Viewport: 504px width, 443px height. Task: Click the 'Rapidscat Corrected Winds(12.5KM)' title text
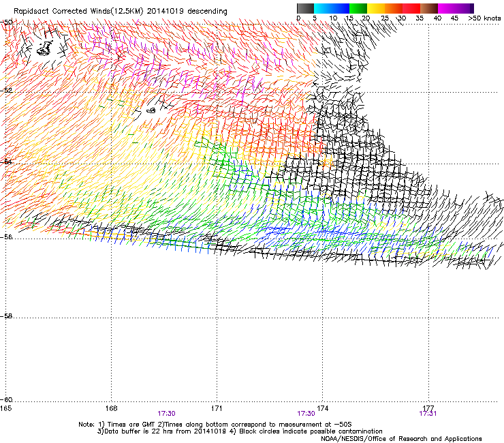pos(78,12)
